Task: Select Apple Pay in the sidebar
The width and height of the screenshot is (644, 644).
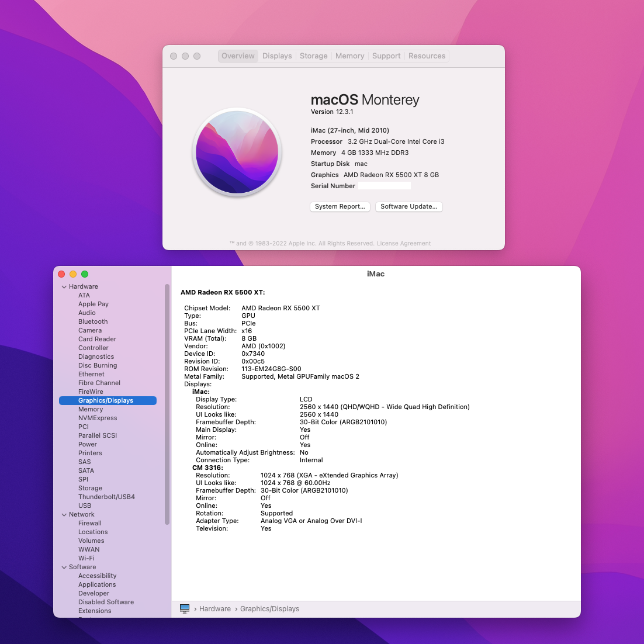Action: [94, 304]
